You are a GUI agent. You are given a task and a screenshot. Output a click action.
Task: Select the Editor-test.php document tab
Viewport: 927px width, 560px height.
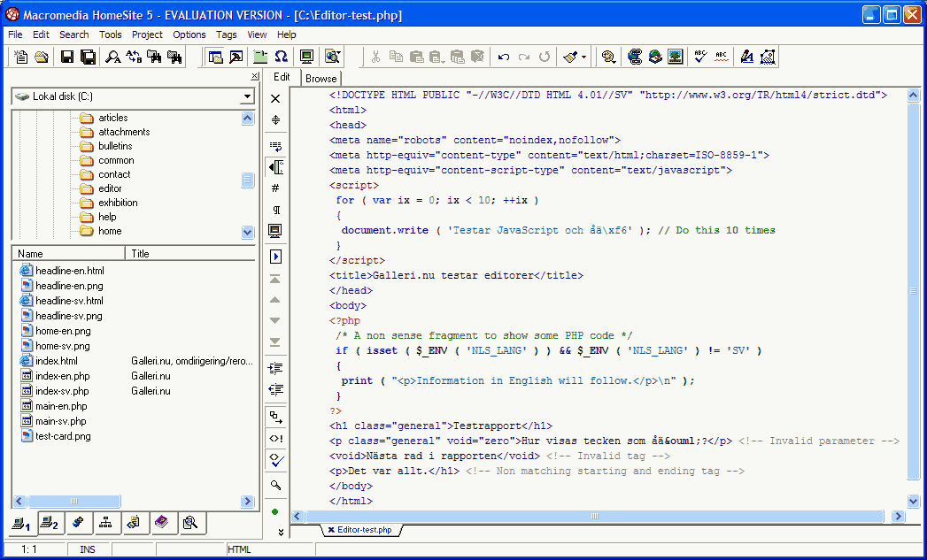click(360, 530)
